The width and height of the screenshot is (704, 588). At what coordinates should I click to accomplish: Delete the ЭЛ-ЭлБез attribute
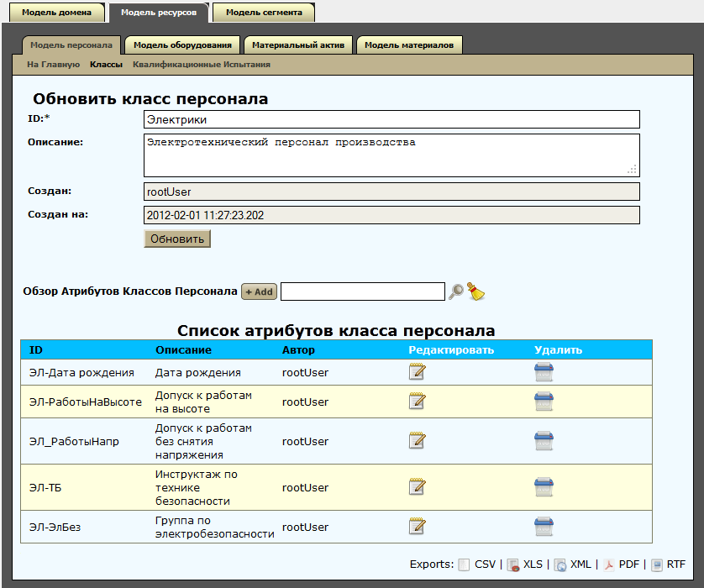click(x=544, y=527)
